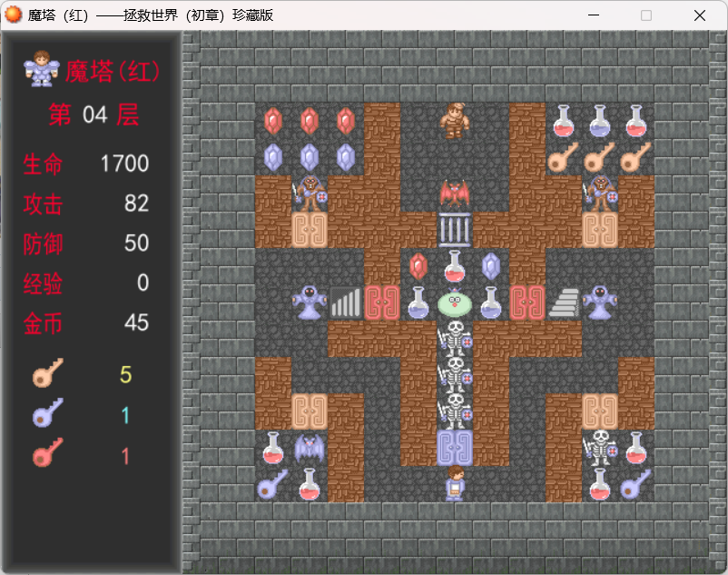728x575 pixels.
Task: Click blue potion right of green slime
Action: (x=491, y=302)
